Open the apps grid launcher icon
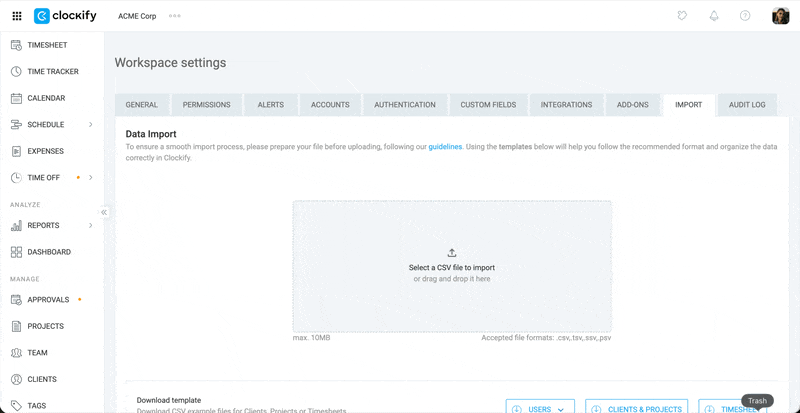 (x=16, y=16)
